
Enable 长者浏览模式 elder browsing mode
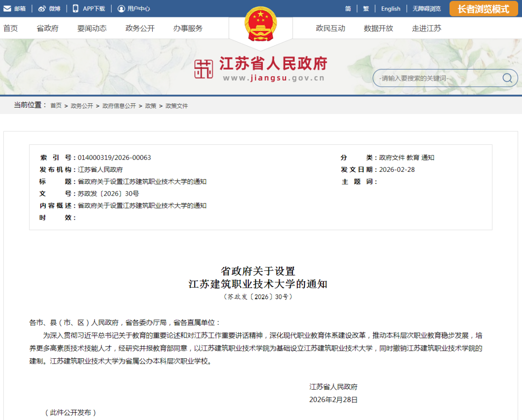pos(483,9)
